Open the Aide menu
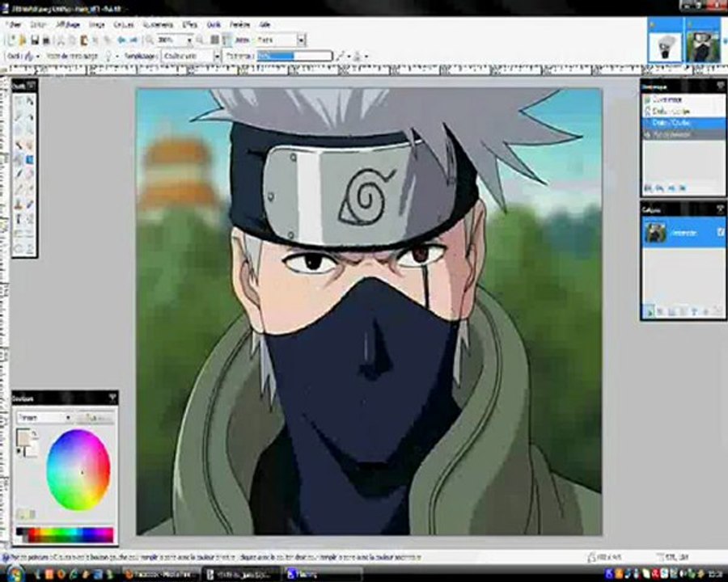 (x=265, y=24)
